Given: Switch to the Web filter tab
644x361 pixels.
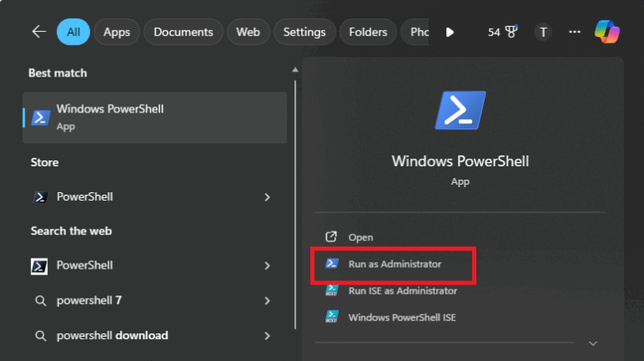Looking at the screenshot, I should [248, 32].
